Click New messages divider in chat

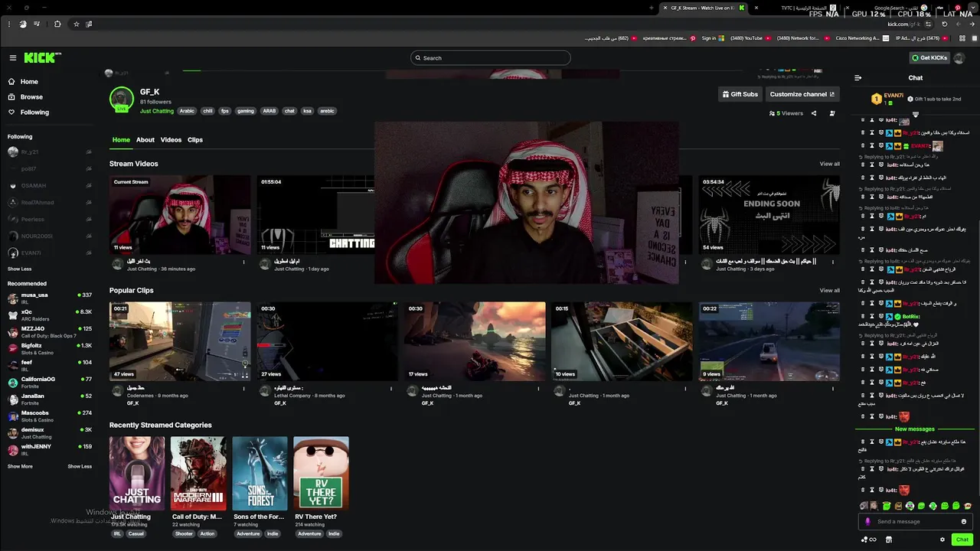(915, 429)
